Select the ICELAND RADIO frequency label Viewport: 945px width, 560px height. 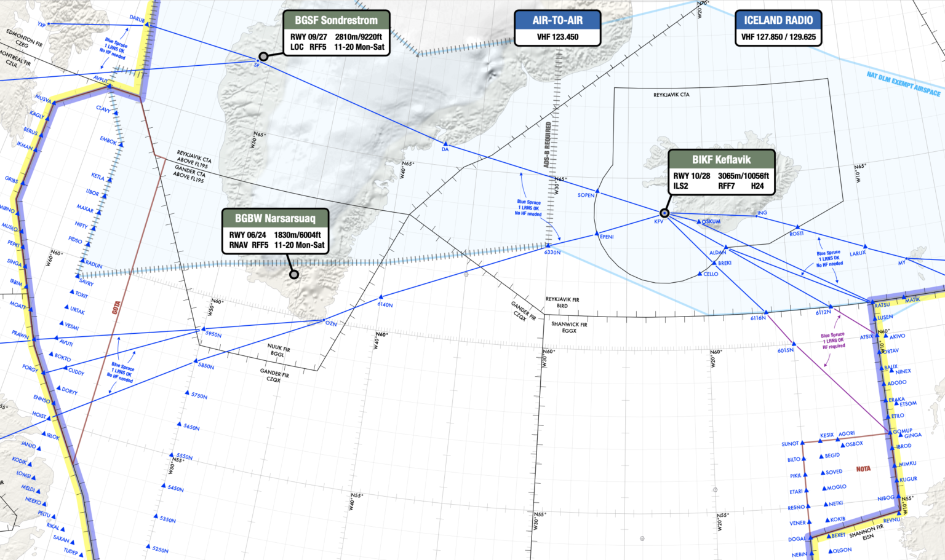777,28
